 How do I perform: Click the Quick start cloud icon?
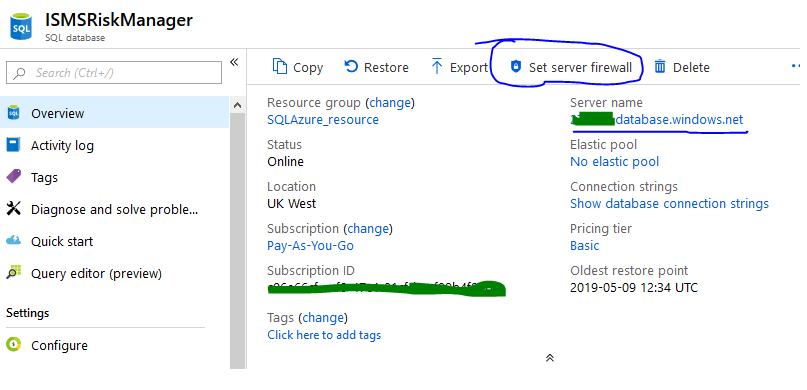(13, 240)
